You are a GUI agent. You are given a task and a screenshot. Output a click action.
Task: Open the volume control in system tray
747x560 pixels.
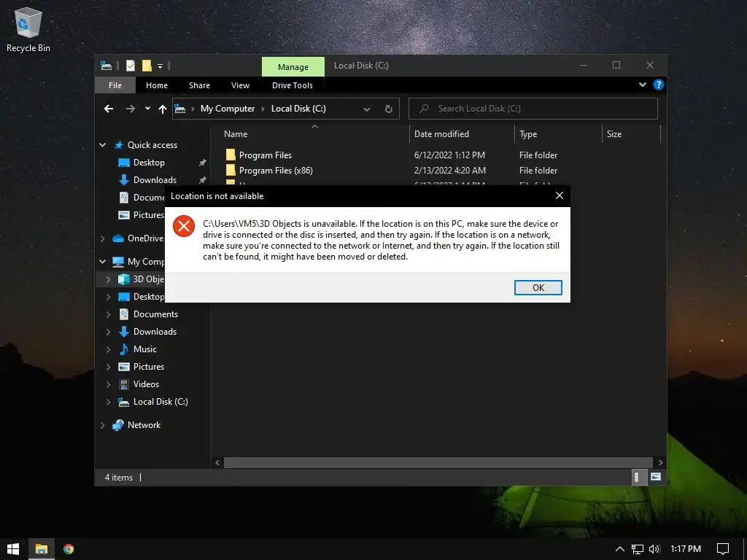point(654,549)
